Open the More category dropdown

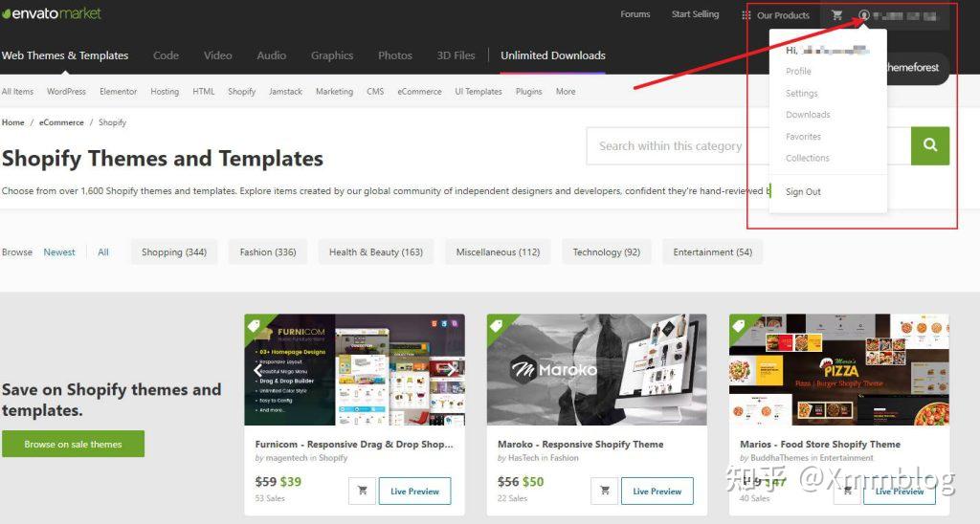tap(566, 91)
